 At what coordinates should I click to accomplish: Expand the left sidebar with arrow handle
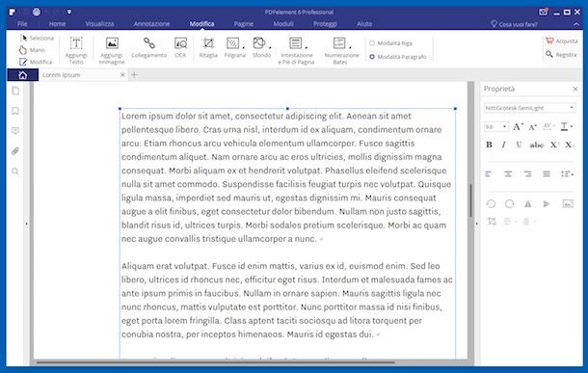[27, 224]
